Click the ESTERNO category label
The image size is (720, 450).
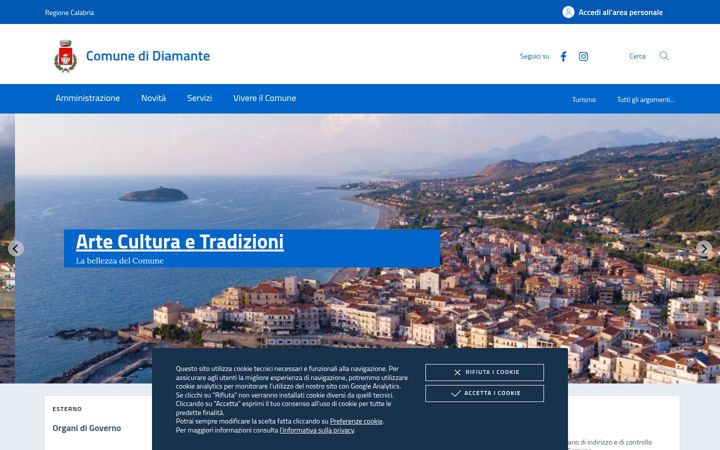point(67,409)
